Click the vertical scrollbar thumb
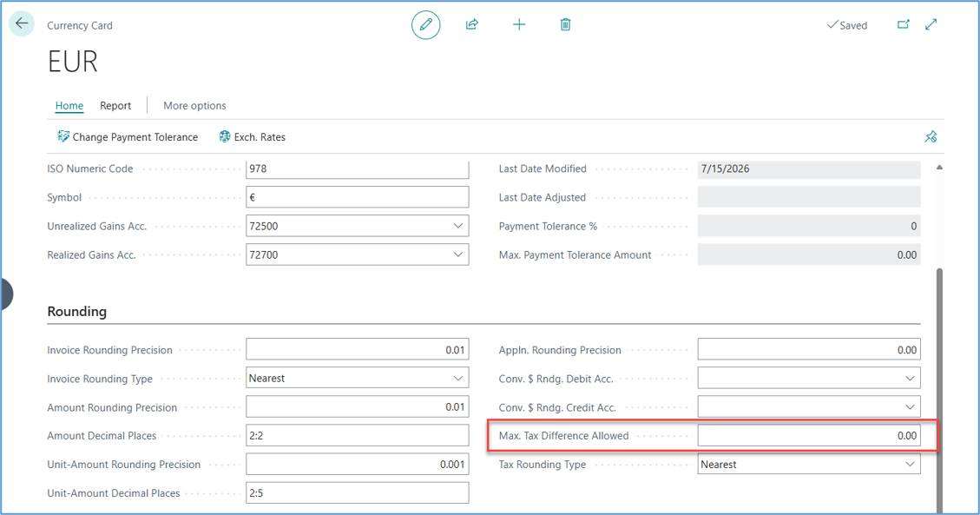 pyautogui.click(x=939, y=391)
